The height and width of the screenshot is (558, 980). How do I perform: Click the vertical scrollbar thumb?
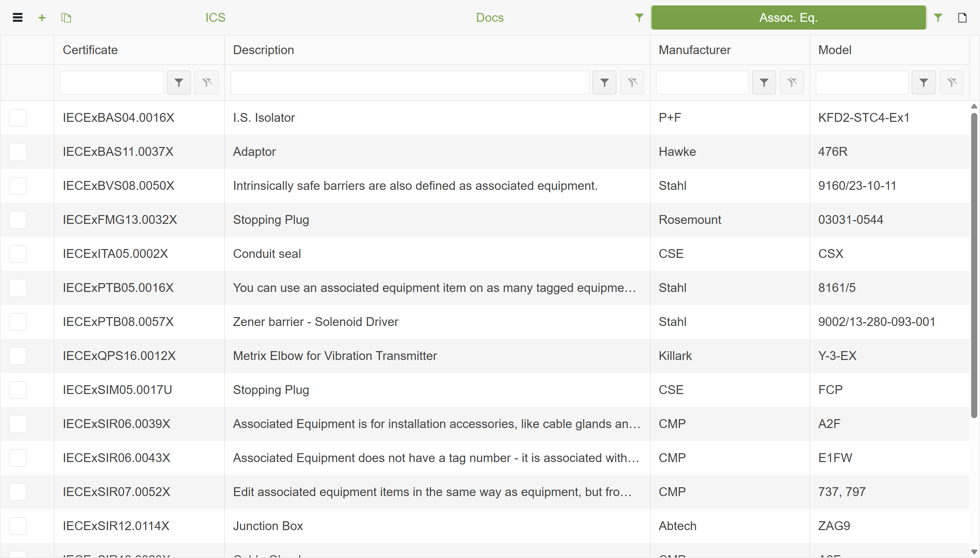974,265
